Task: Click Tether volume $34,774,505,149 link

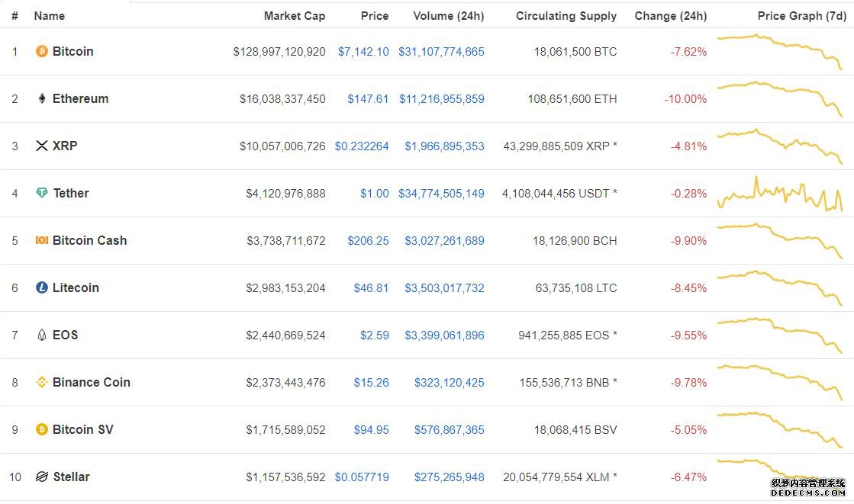Action: (441, 194)
